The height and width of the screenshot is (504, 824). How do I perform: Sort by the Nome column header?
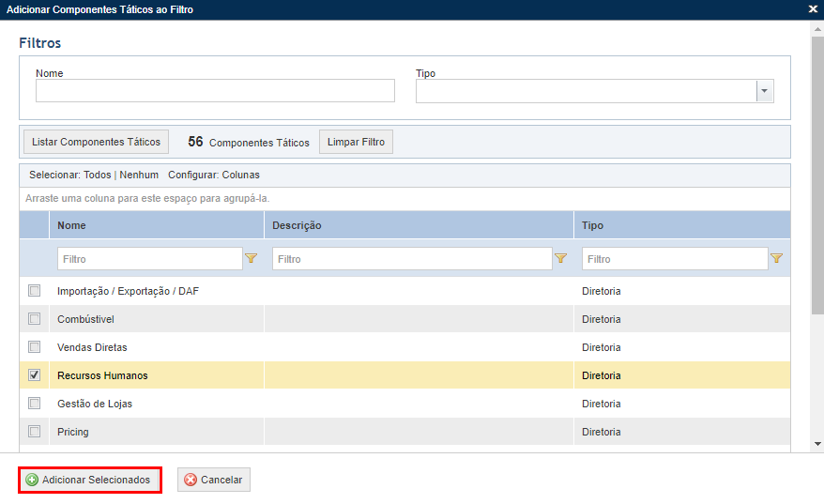(x=71, y=225)
